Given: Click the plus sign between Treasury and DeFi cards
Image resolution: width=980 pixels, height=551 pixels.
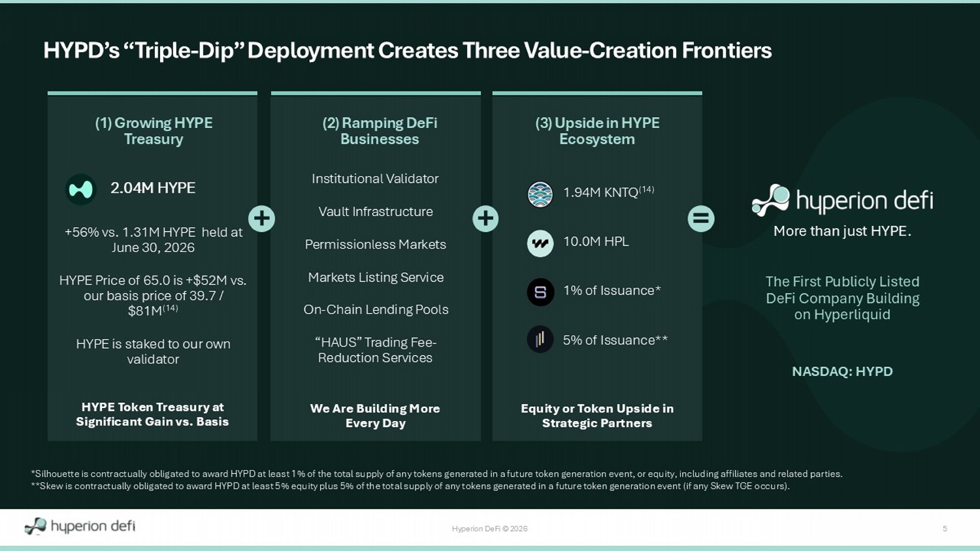Looking at the screenshot, I should [262, 219].
